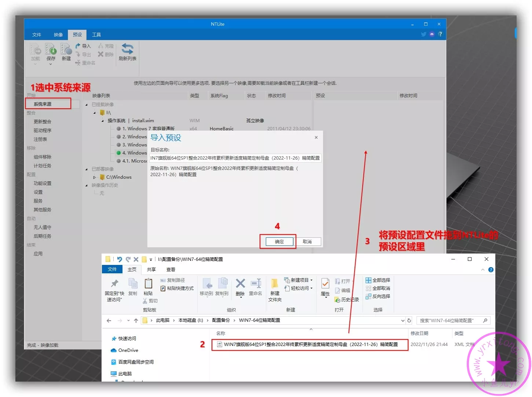532x397 pixels.
Task: Switch to the Explorer 共享 tab
Action: 151,269
